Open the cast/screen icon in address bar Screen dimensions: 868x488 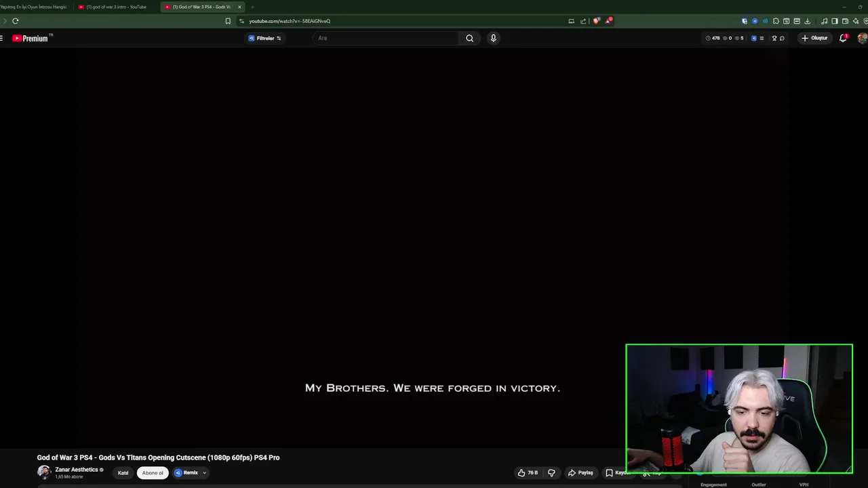tap(571, 21)
